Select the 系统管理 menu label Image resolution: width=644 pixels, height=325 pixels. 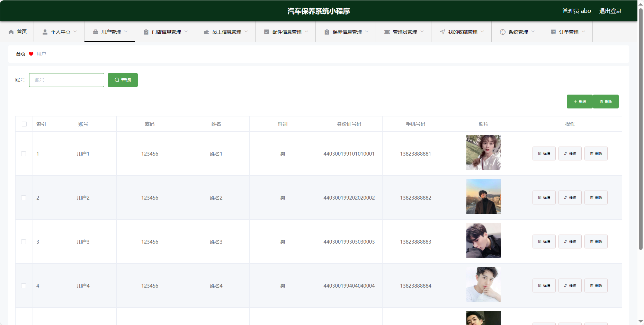[518, 32]
